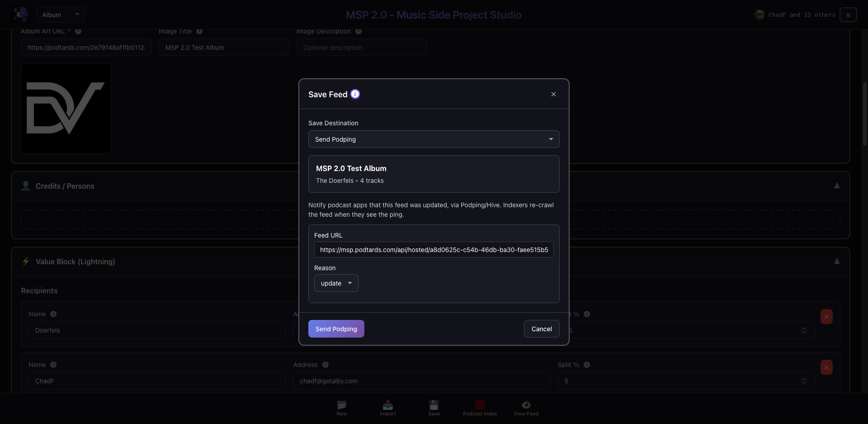Open the Save Destination dropdown
The width and height of the screenshot is (868, 424).
point(434,139)
